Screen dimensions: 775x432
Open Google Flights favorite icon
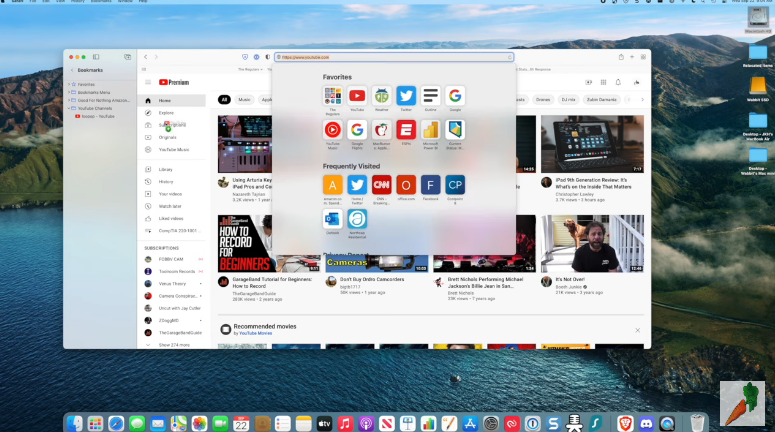click(x=357, y=130)
